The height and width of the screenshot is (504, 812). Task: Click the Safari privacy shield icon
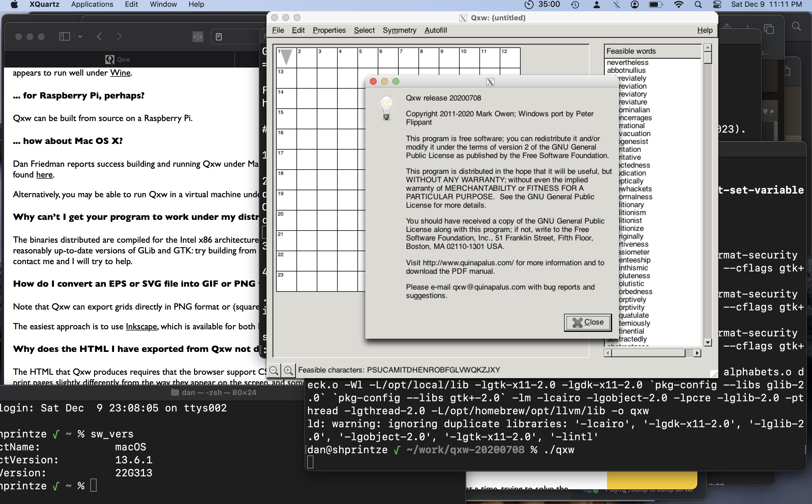[198, 37]
